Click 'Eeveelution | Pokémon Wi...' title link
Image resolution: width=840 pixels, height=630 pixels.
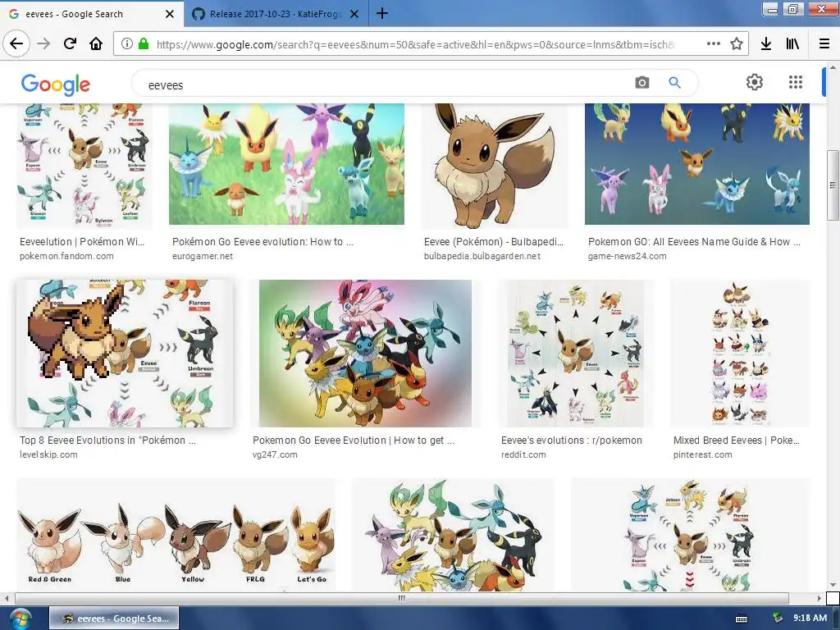coord(82,242)
